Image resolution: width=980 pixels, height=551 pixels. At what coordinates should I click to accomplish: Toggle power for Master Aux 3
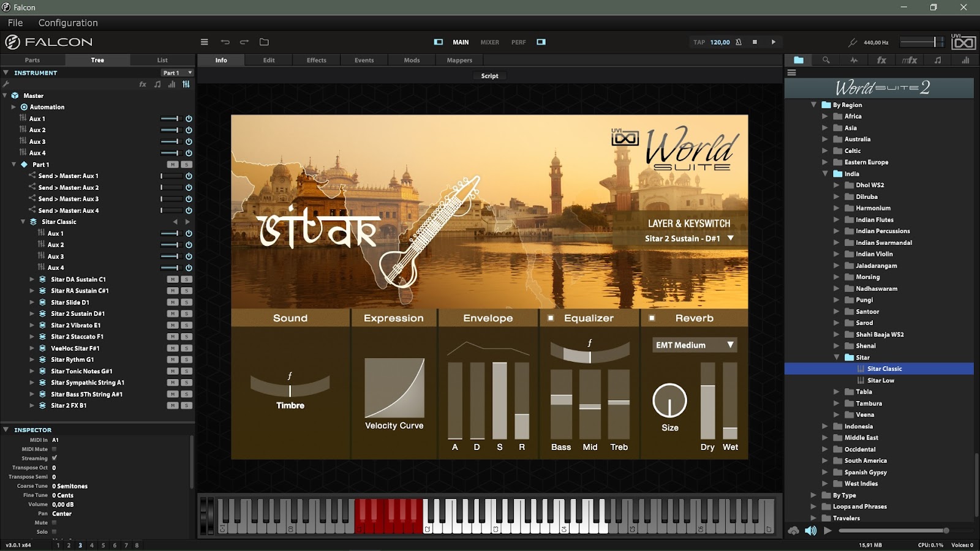click(189, 141)
